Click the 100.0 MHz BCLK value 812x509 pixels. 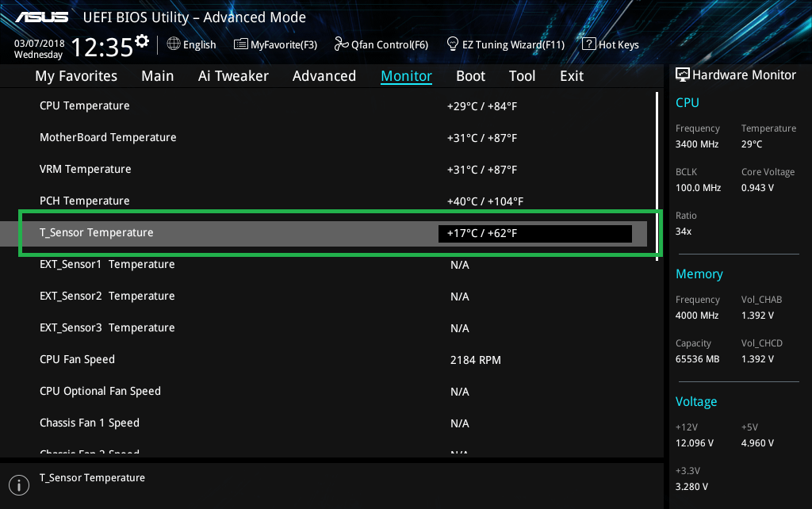[698, 188]
